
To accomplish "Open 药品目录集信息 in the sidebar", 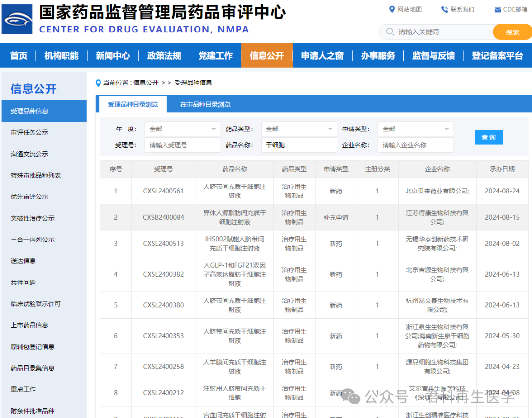I will tap(33, 368).
